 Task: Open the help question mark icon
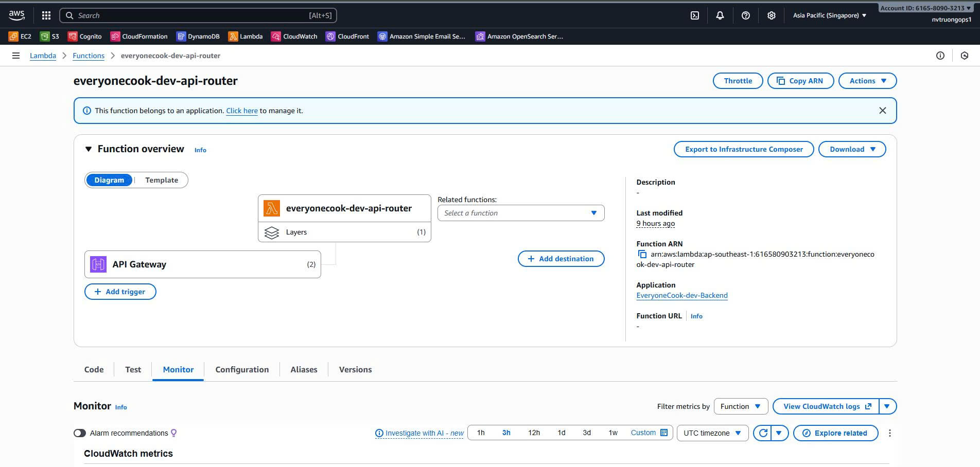746,15
